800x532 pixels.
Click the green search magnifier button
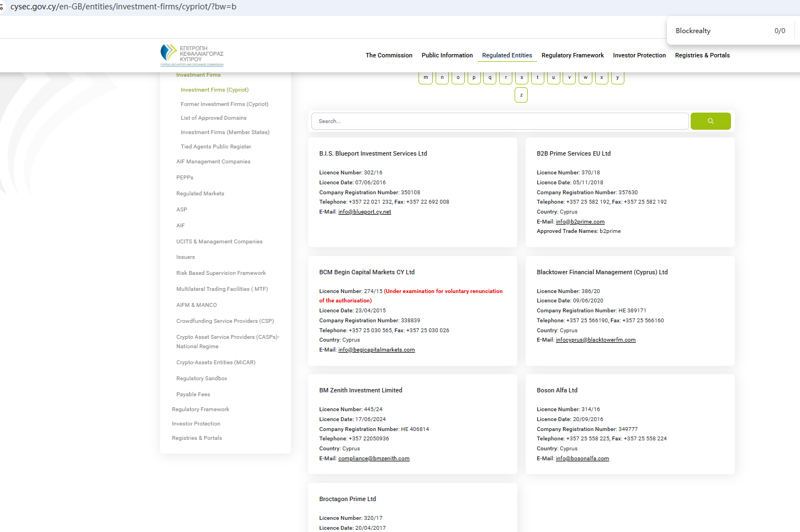[710, 121]
